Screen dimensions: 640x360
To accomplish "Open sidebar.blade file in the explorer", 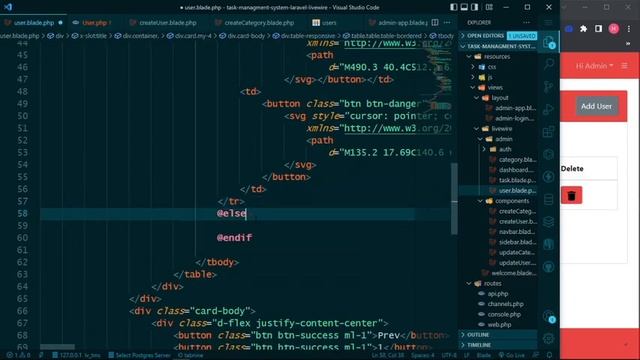I will (x=517, y=242).
